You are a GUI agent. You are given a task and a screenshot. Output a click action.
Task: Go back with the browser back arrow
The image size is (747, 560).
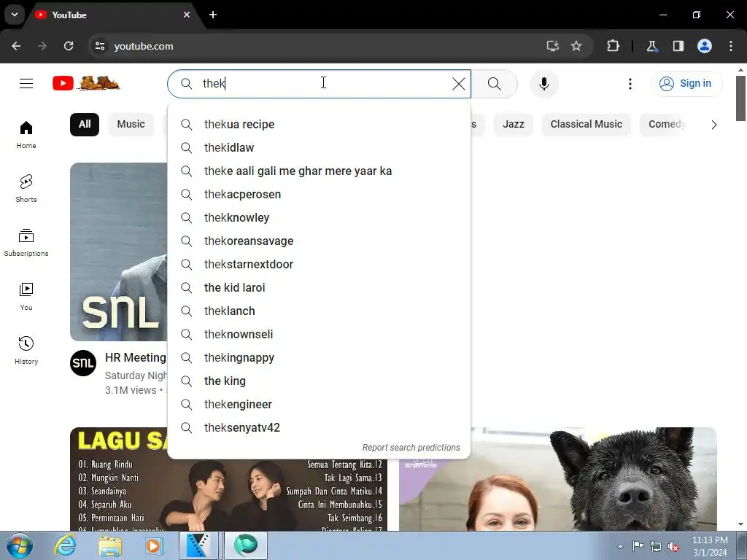pyautogui.click(x=16, y=46)
